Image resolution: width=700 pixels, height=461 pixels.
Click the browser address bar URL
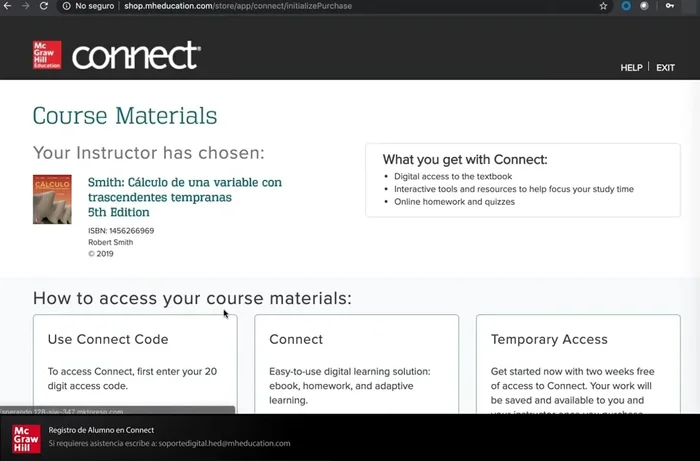[x=237, y=6]
